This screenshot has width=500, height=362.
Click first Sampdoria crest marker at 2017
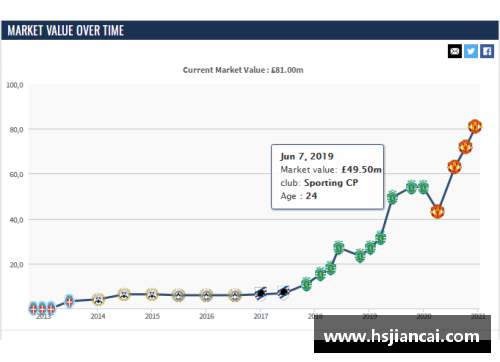[x=261, y=294]
